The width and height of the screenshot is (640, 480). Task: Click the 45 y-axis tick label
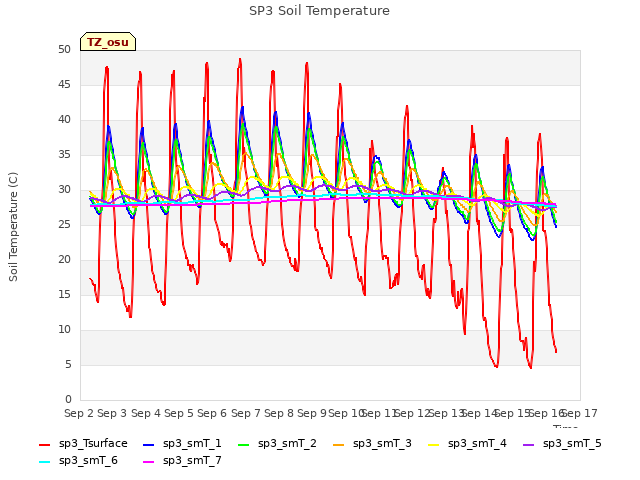coord(64,84)
